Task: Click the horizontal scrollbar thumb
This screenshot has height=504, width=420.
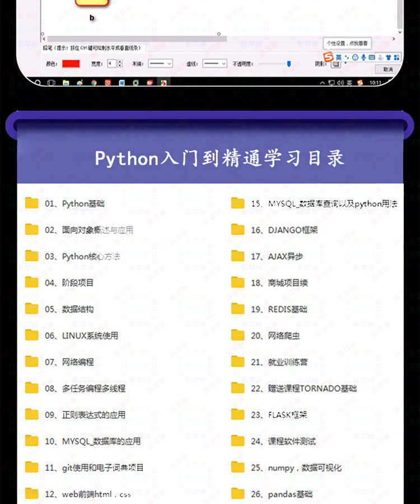Action: pos(137,39)
